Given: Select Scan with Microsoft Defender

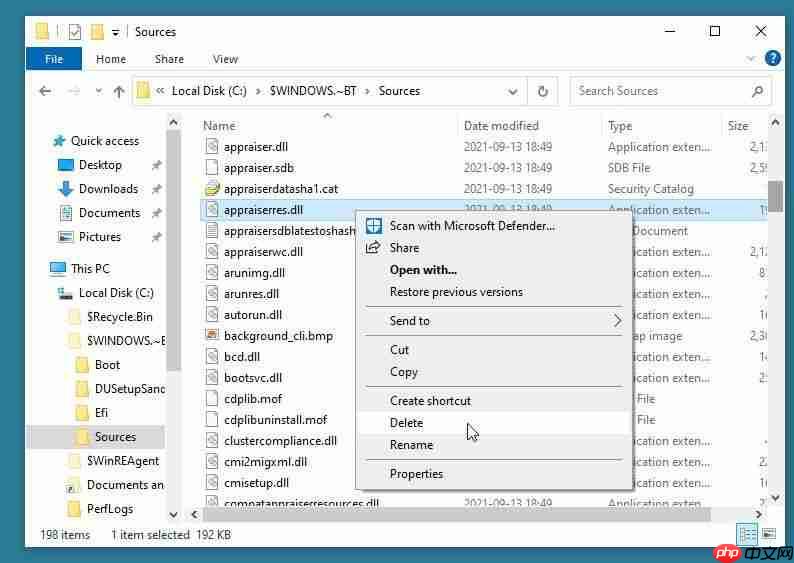Looking at the screenshot, I should click(x=494, y=226).
